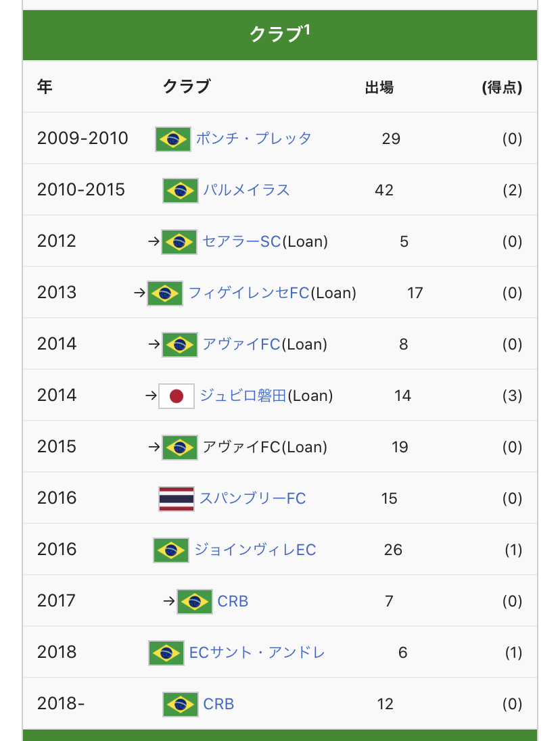Click the Brazil flag beside フィゲイレンセFC
Image resolution: width=560 pixels, height=741 pixels.
pos(165,293)
